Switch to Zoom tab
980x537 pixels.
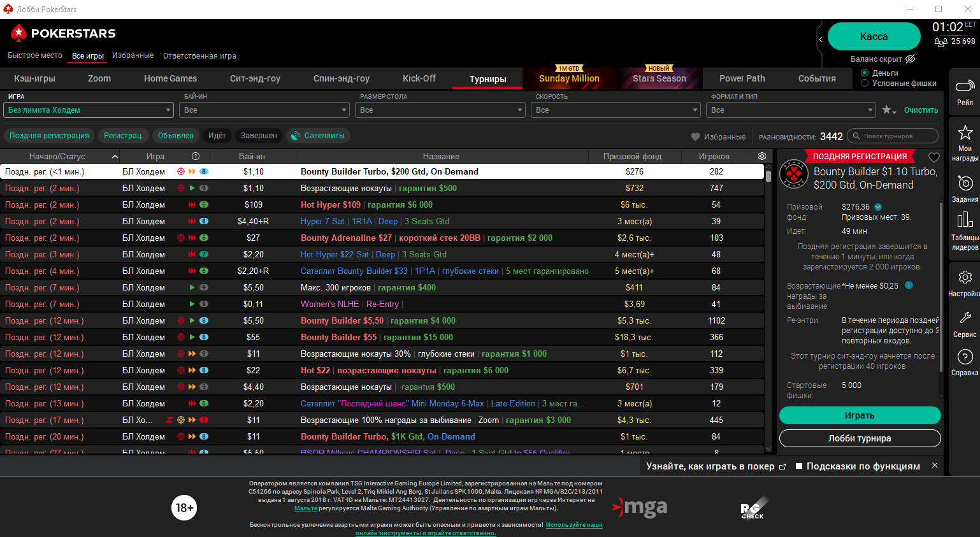99,78
